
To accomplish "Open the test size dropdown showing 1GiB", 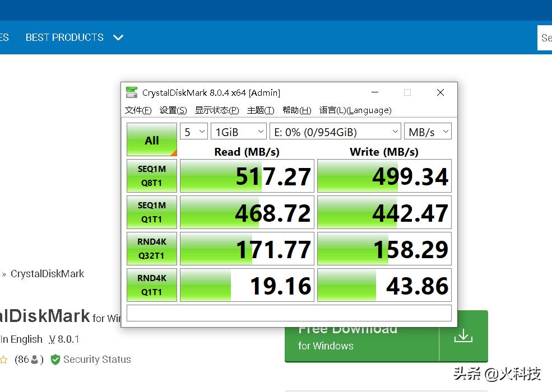I will [x=238, y=131].
